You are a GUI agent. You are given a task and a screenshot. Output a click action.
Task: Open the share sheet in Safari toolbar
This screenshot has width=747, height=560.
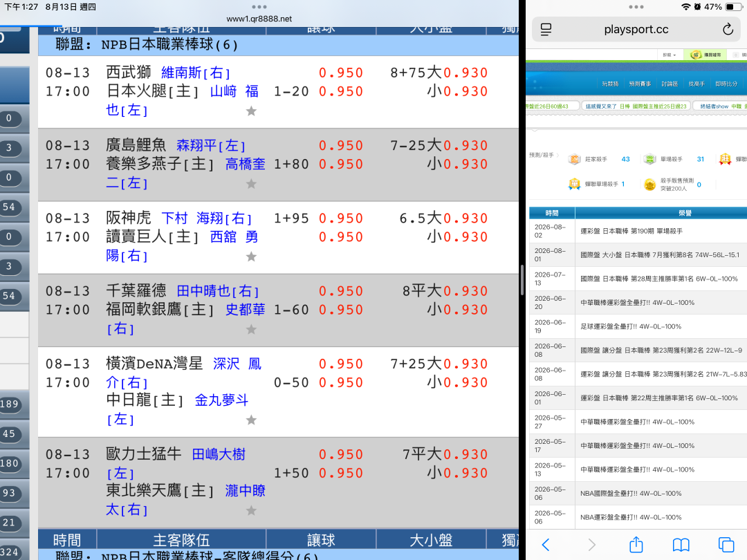(x=636, y=544)
